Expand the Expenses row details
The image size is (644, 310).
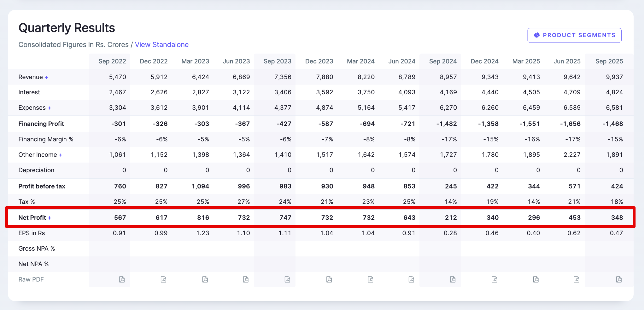point(49,107)
